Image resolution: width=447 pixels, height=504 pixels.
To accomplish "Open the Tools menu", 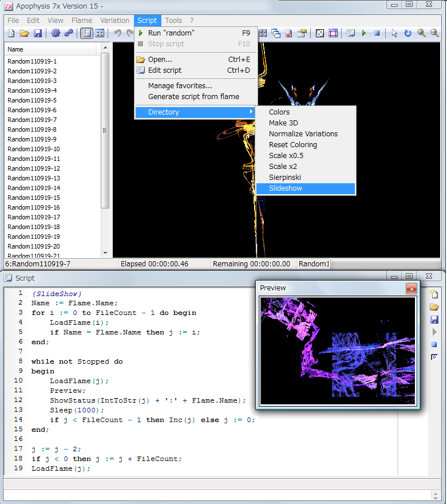I will [173, 21].
